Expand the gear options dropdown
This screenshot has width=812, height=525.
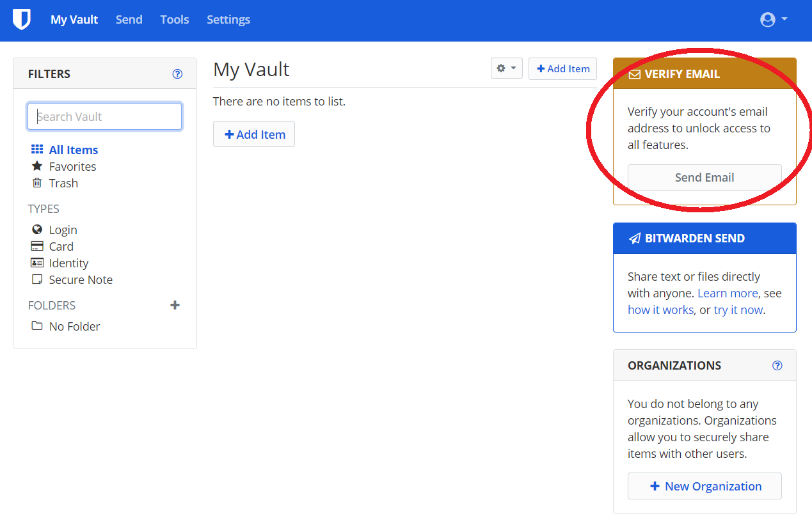(506, 68)
